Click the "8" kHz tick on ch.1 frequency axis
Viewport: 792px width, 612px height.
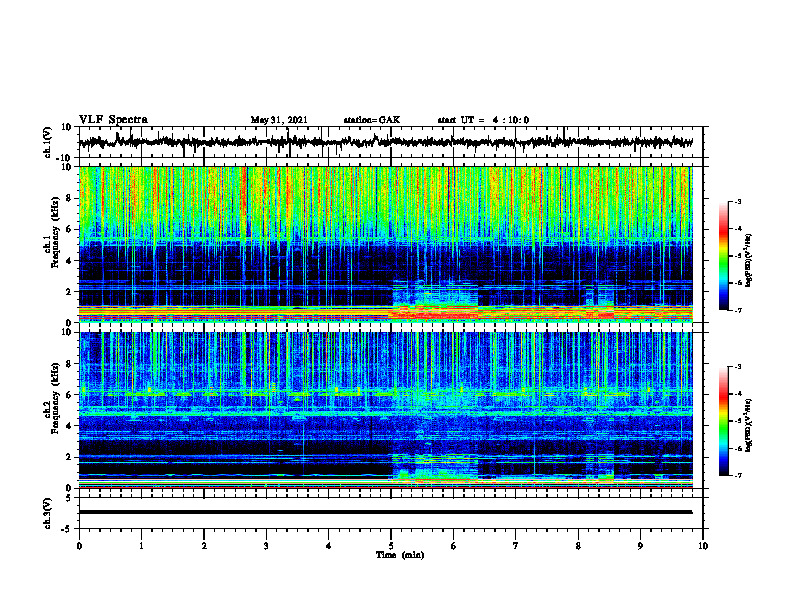tap(69, 198)
